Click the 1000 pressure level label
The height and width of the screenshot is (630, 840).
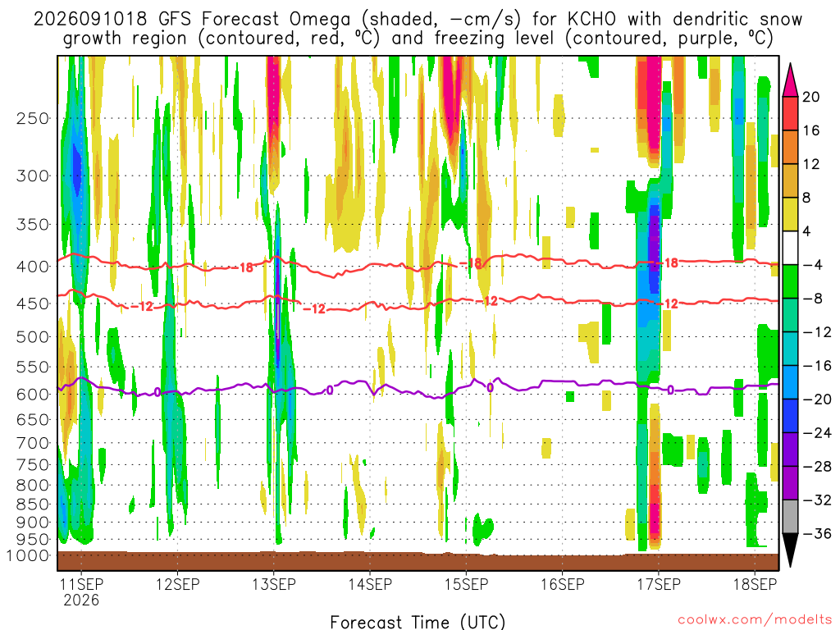(x=29, y=555)
